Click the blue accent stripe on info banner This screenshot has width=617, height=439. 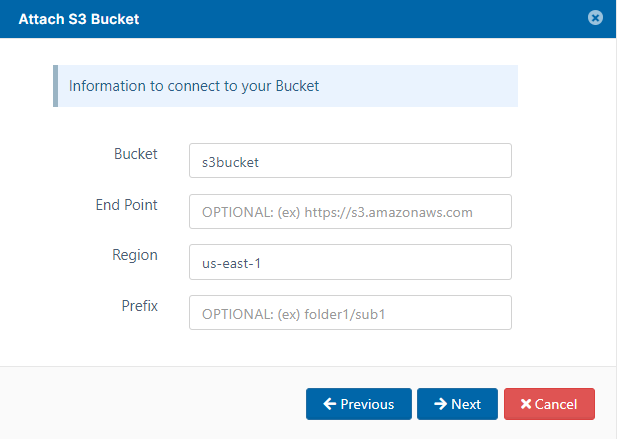click(55, 86)
